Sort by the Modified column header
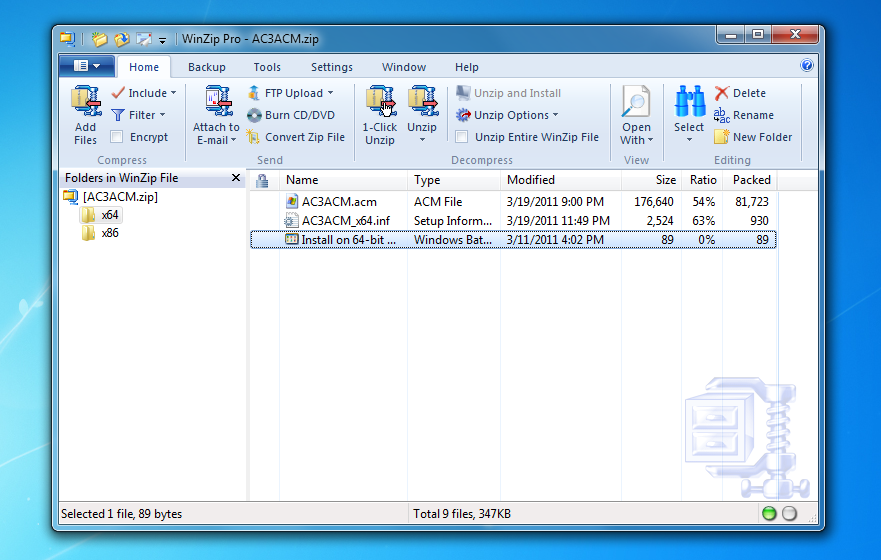Viewport: 881px width, 560px height. coord(561,180)
